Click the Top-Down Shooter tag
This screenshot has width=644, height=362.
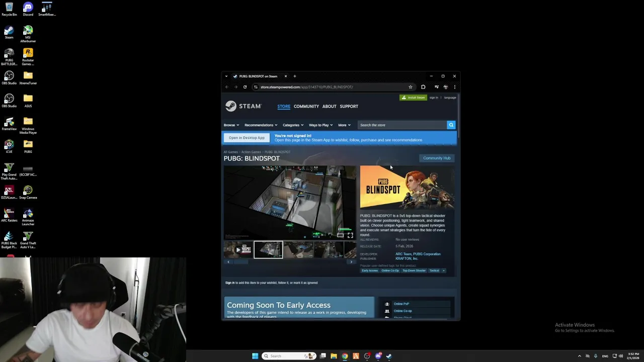tap(414, 270)
